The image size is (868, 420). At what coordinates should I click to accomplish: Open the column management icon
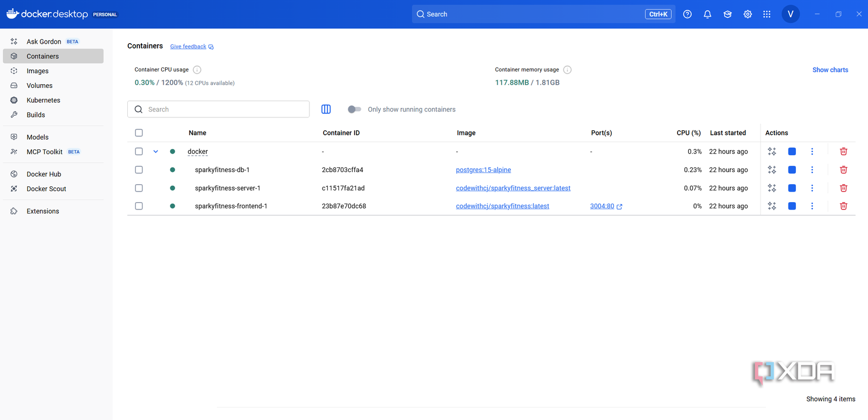click(x=326, y=109)
